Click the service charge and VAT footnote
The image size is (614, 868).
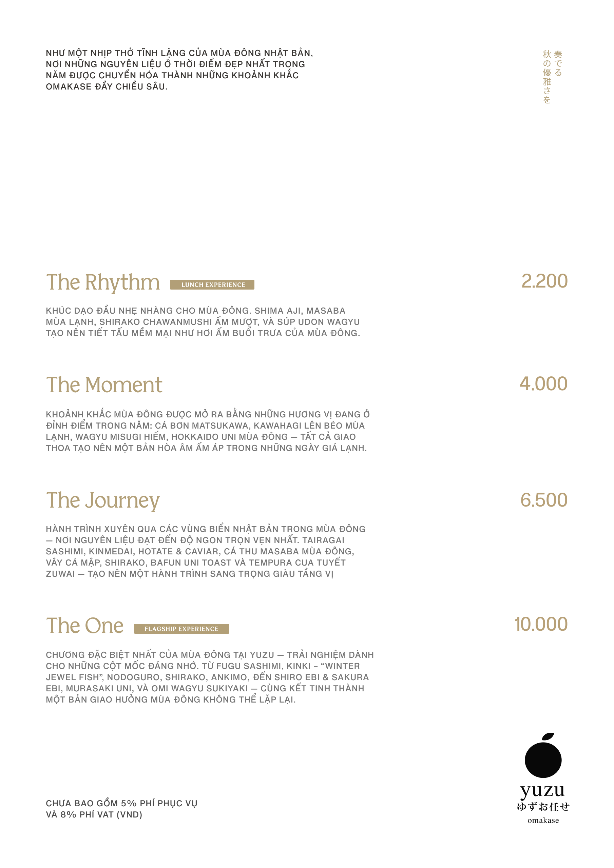(x=121, y=809)
